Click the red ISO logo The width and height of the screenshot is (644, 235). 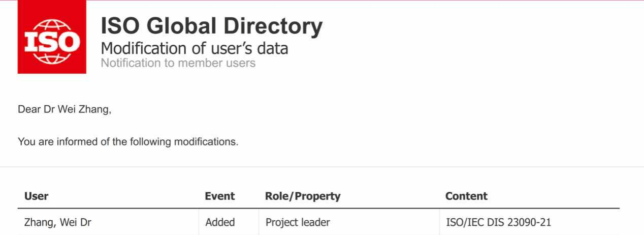(x=52, y=37)
